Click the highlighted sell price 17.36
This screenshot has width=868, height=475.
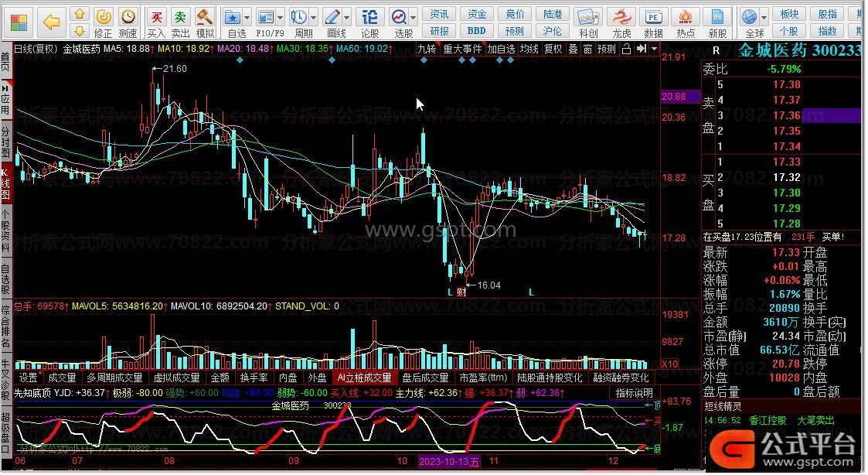pos(787,115)
